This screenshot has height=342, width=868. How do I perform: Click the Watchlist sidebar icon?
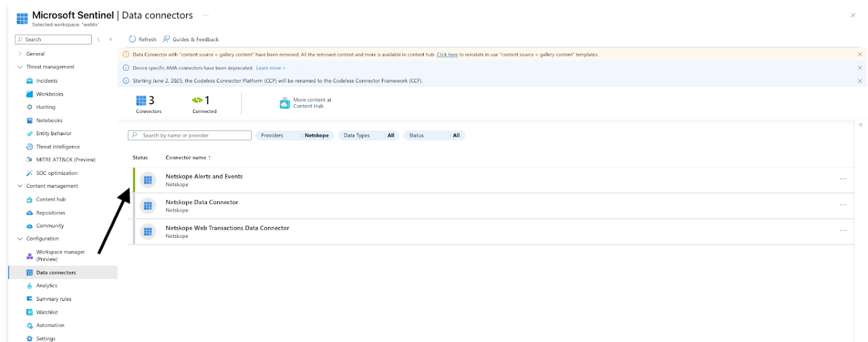(x=30, y=312)
